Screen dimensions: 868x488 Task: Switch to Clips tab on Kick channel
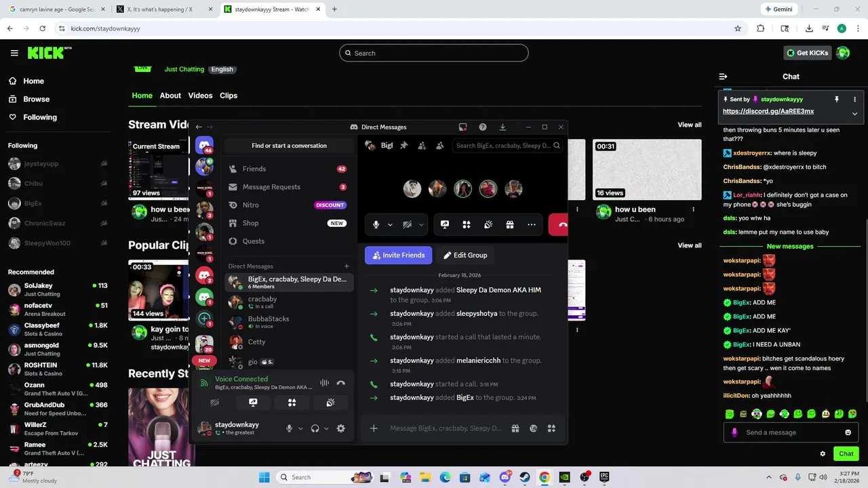[229, 96]
